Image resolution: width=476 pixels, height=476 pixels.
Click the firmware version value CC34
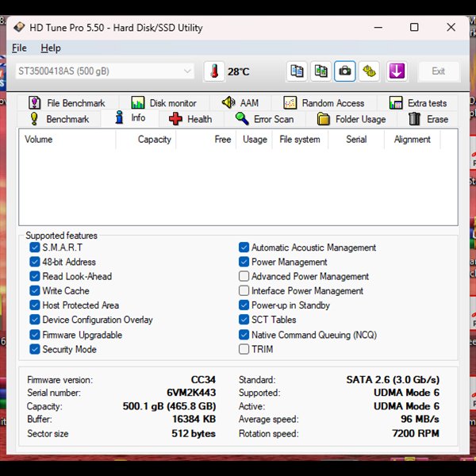pos(203,380)
